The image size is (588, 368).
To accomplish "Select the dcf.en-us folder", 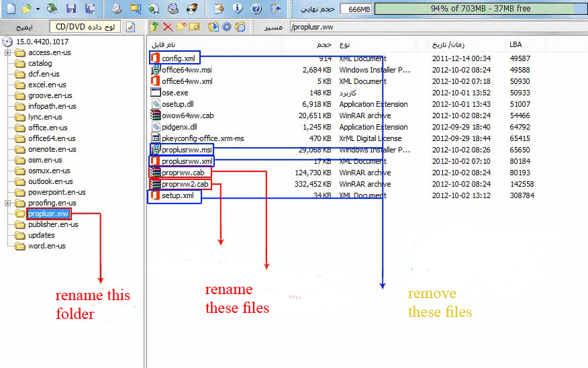I will 44,74.
